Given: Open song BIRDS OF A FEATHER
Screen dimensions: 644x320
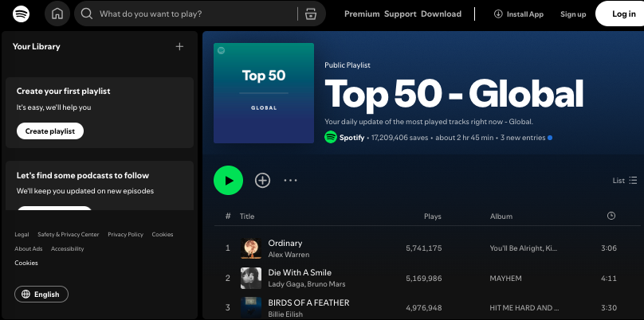Looking at the screenshot, I should coord(309,302).
